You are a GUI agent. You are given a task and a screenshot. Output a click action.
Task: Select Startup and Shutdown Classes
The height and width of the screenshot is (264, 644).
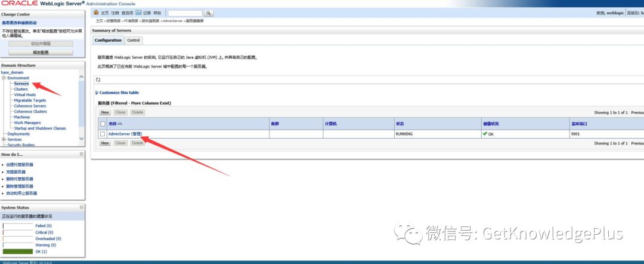[40, 128]
